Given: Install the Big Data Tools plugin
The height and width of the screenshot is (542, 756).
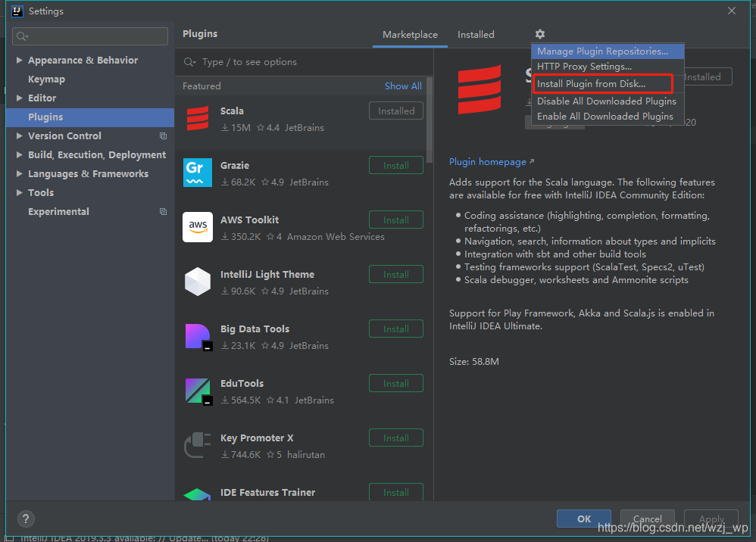Looking at the screenshot, I should (396, 329).
